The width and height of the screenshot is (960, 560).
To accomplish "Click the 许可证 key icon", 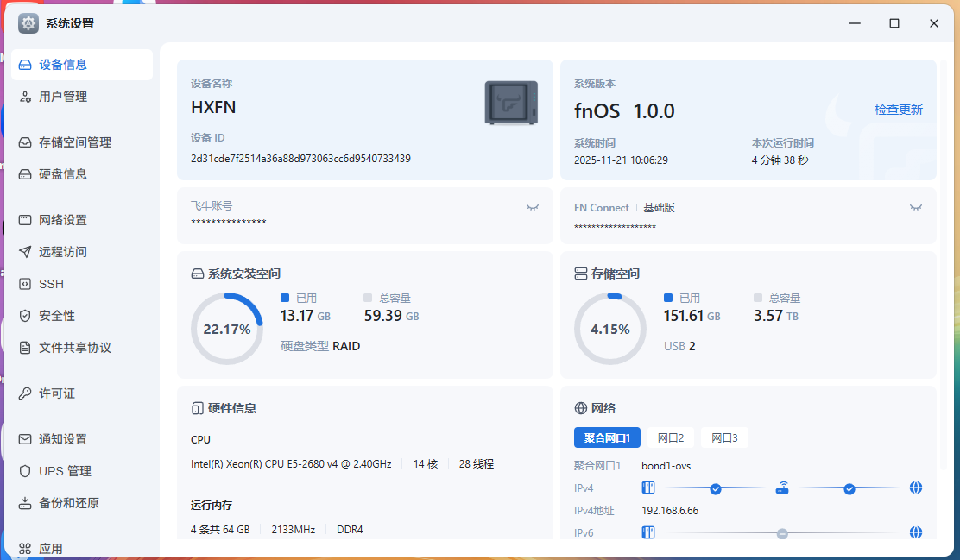I will 25,393.
